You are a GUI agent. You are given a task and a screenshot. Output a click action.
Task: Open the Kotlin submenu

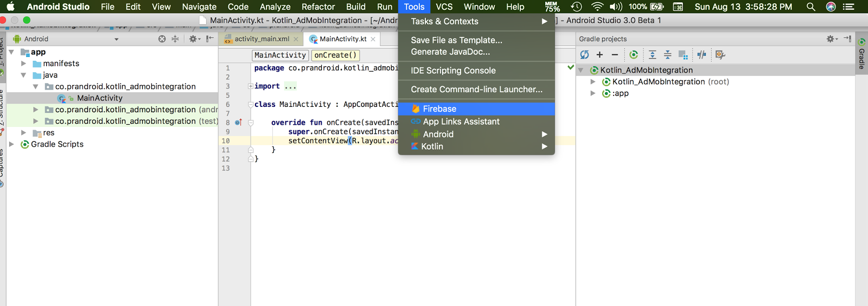tap(476, 146)
